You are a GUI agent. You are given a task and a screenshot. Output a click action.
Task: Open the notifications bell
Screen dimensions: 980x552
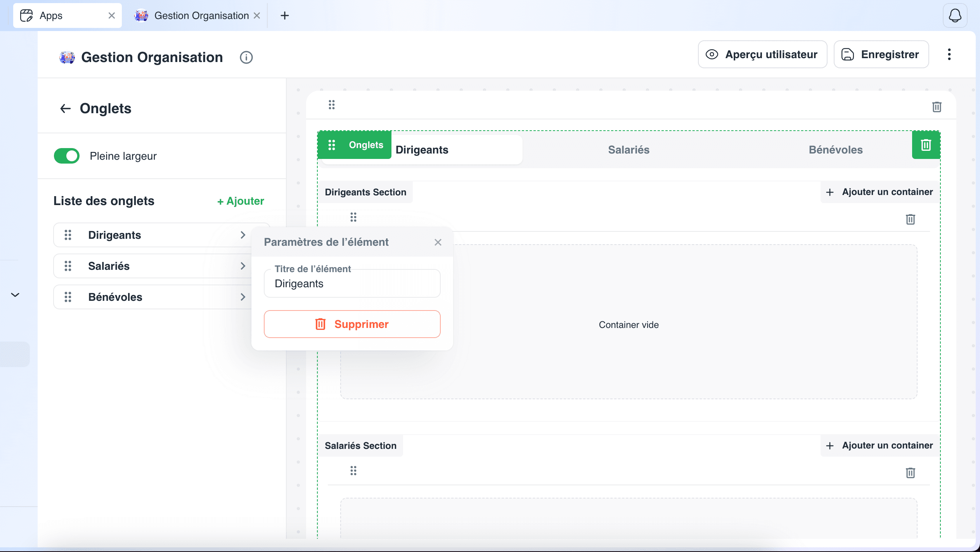click(x=955, y=16)
